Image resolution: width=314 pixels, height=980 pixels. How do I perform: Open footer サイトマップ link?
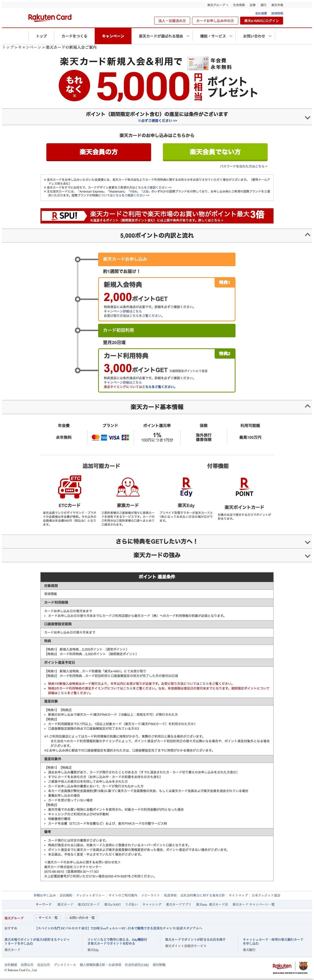[238, 895]
